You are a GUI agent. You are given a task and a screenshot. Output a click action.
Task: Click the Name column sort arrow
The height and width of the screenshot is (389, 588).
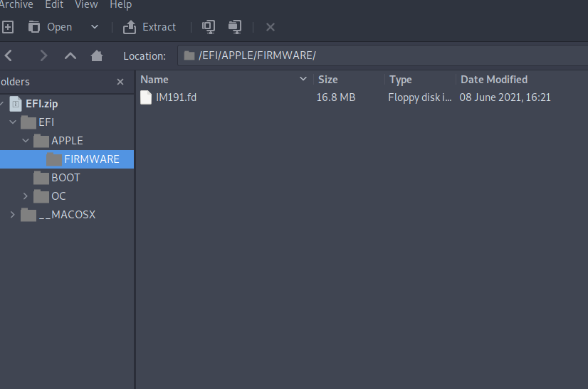[303, 79]
